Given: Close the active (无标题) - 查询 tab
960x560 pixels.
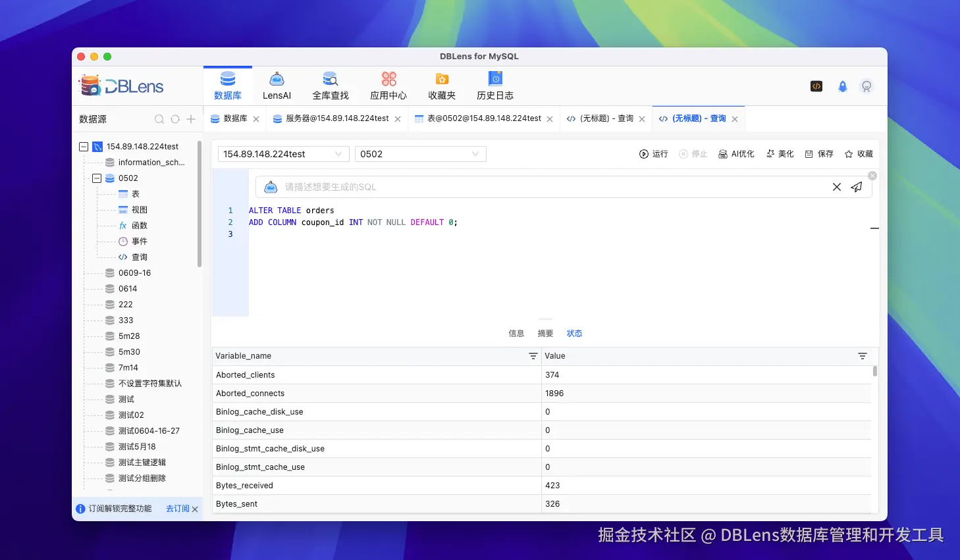Looking at the screenshot, I should [x=735, y=119].
